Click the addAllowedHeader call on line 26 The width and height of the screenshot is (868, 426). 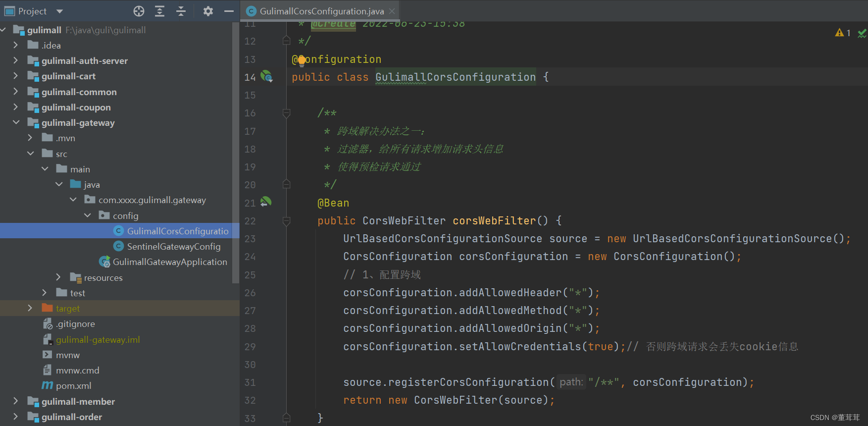[510, 292]
